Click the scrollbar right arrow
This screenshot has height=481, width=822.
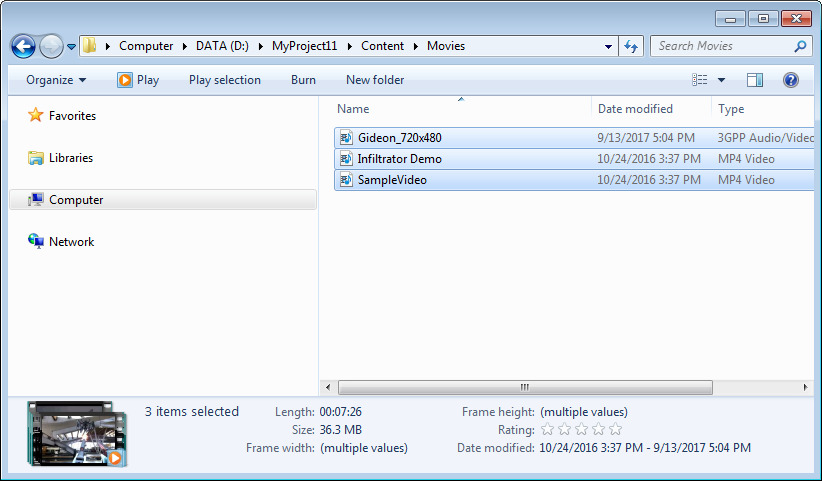point(806,388)
